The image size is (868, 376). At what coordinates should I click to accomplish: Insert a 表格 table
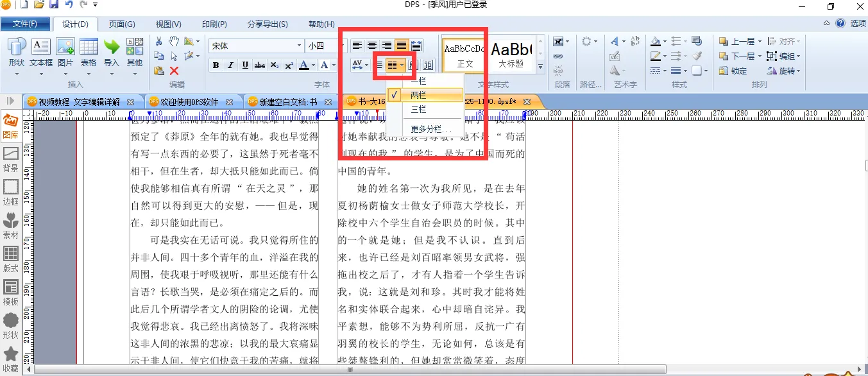(89, 53)
